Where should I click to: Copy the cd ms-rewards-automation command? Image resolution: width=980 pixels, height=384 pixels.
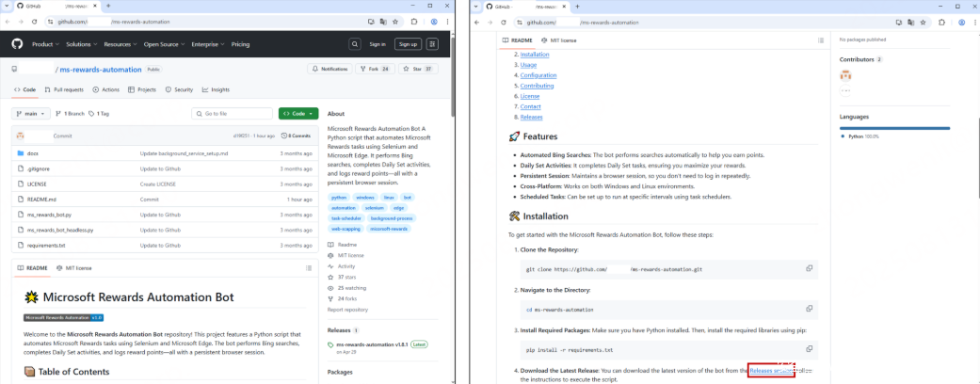tap(809, 309)
